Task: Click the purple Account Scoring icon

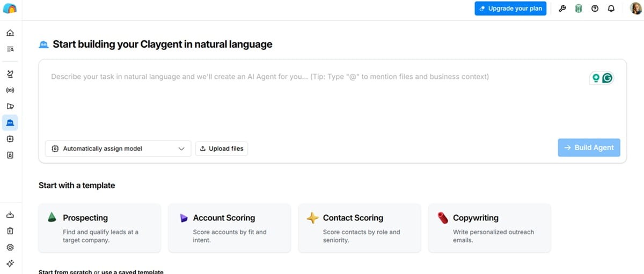Action: click(x=183, y=218)
